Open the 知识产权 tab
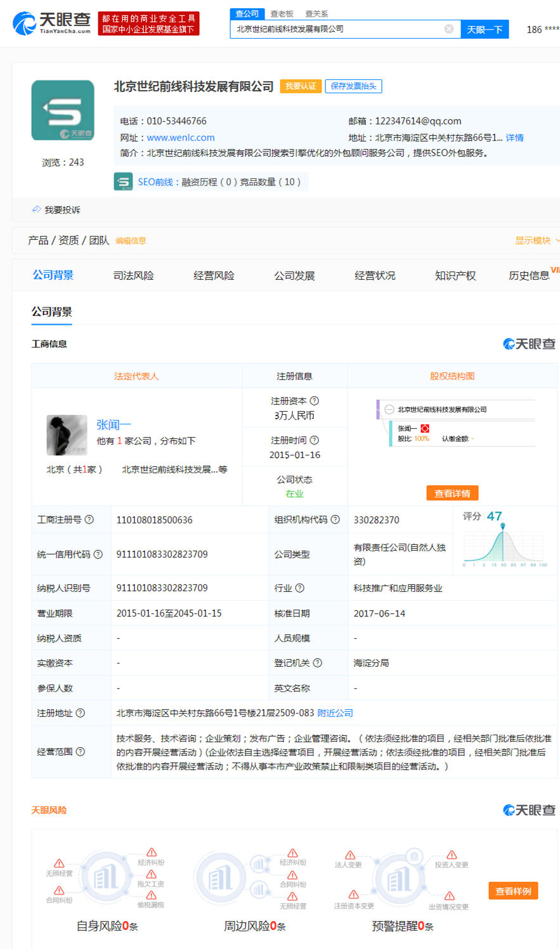This screenshot has height=949, width=560. tap(455, 275)
